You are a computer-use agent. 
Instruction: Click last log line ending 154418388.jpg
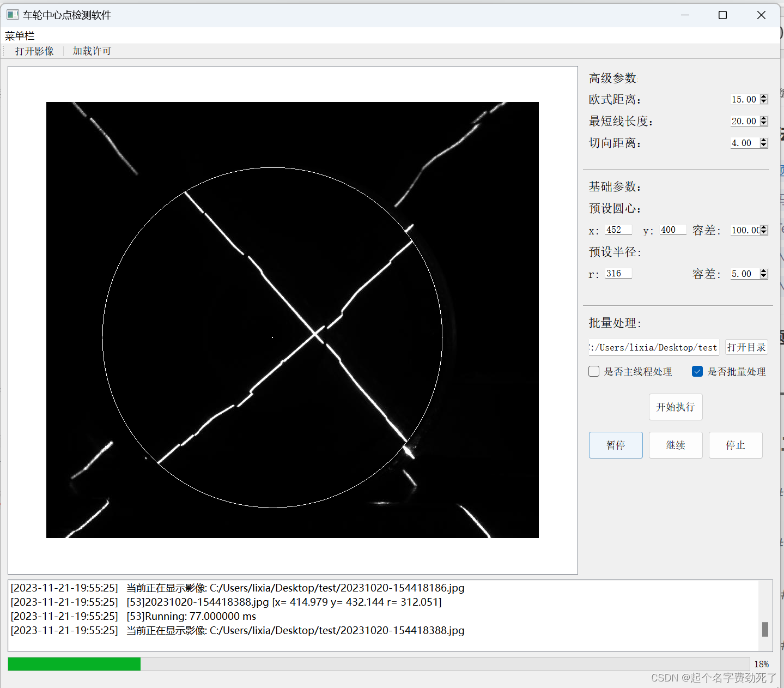click(x=238, y=630)
